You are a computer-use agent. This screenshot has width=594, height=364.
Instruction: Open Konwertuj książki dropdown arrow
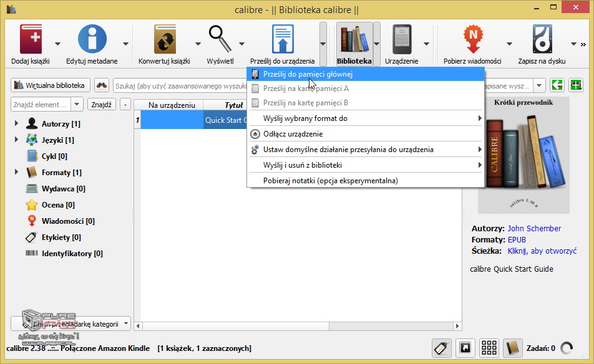tap(198, 44)
